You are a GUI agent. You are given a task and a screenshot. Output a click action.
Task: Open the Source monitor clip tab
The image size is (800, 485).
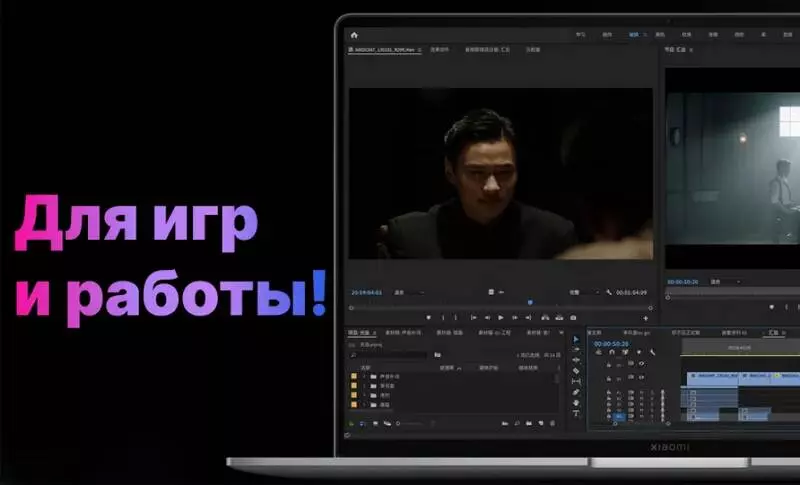pyautogui.click(x=384, y=49)
